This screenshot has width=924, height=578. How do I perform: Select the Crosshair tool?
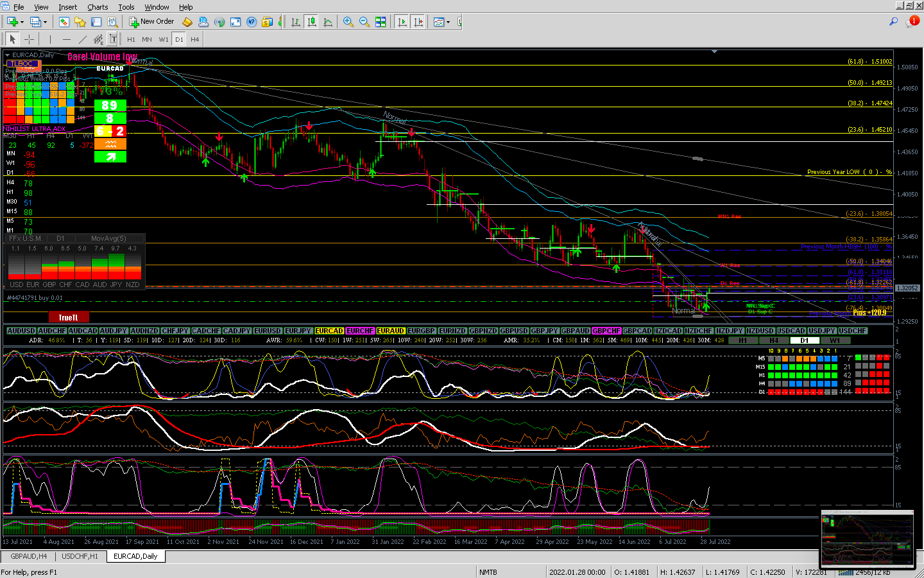29,39
